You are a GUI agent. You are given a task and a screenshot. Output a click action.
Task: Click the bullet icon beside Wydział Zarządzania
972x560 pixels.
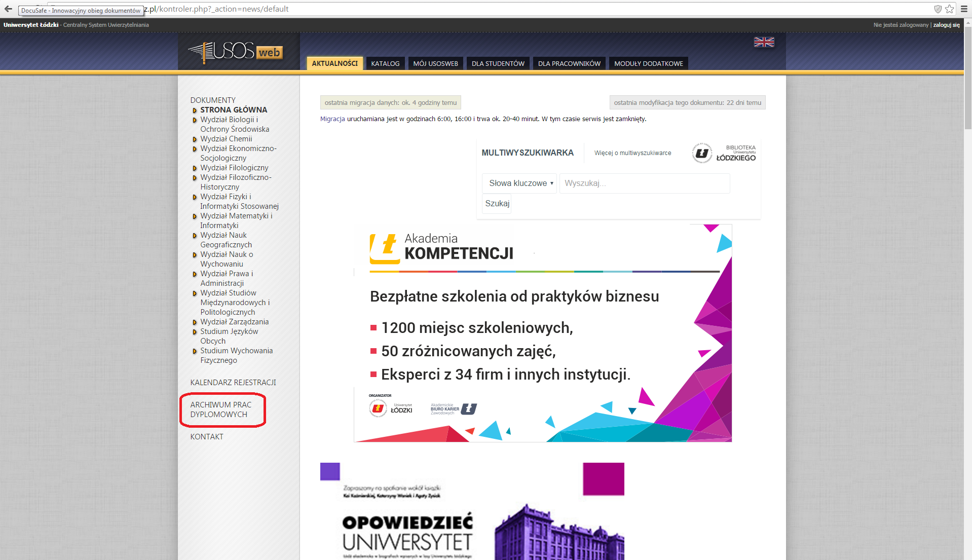pos(195,322)
